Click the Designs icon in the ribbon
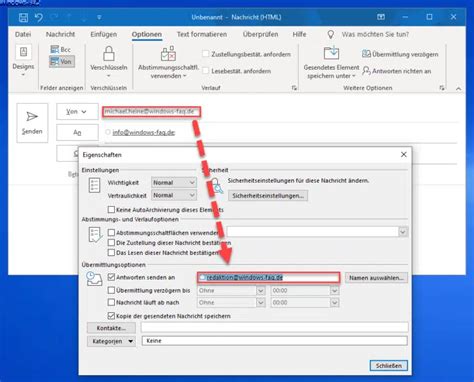 [23, 52]
